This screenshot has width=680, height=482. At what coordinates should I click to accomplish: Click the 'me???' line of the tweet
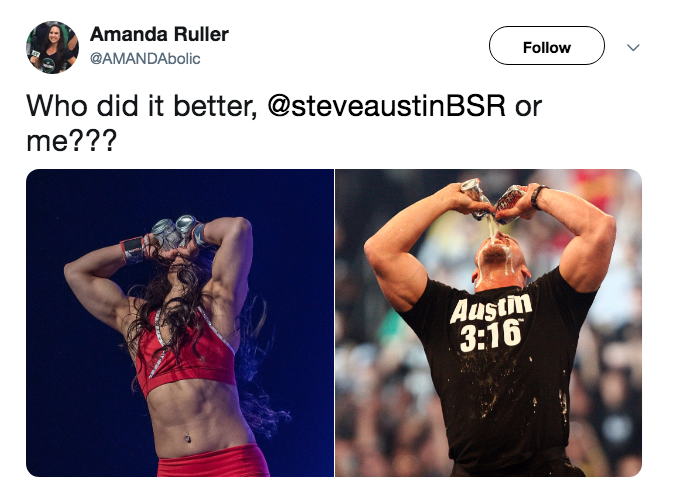click(x=72, y=141)
